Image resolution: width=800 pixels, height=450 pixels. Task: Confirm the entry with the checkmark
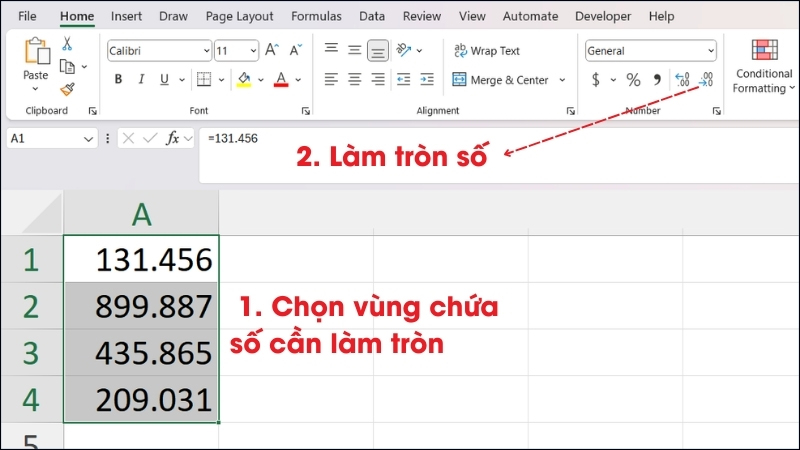coord(150,138)
